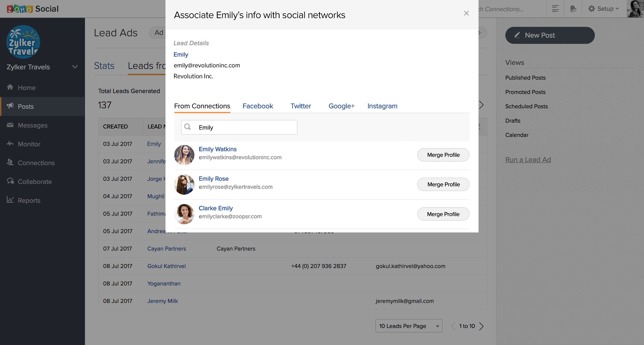The image size is (644, 345).
Task: Open Mughil lead in table
Action: 156,196
